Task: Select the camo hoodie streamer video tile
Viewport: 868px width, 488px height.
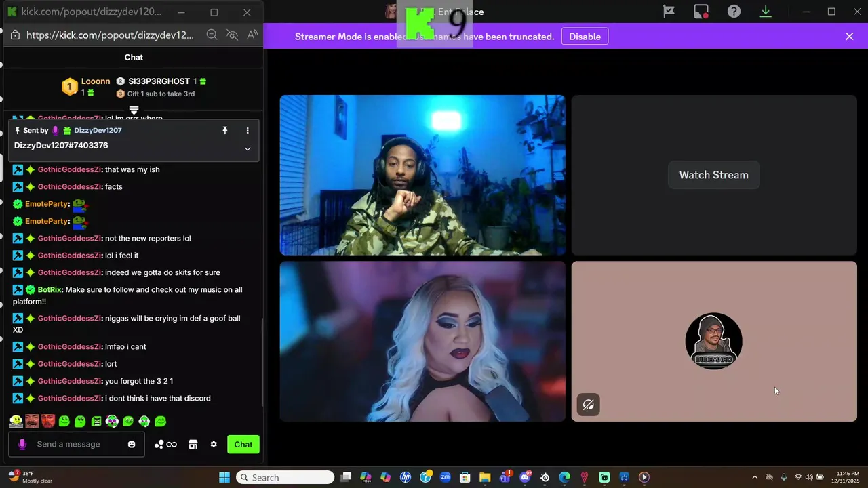Action: tap(422, 175)
